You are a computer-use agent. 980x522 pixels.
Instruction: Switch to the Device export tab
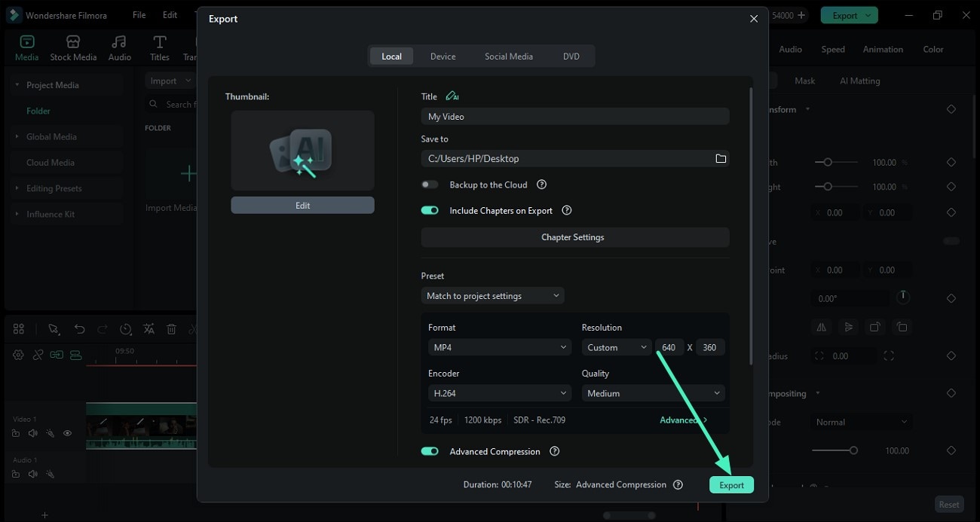[x=443, y=56]
